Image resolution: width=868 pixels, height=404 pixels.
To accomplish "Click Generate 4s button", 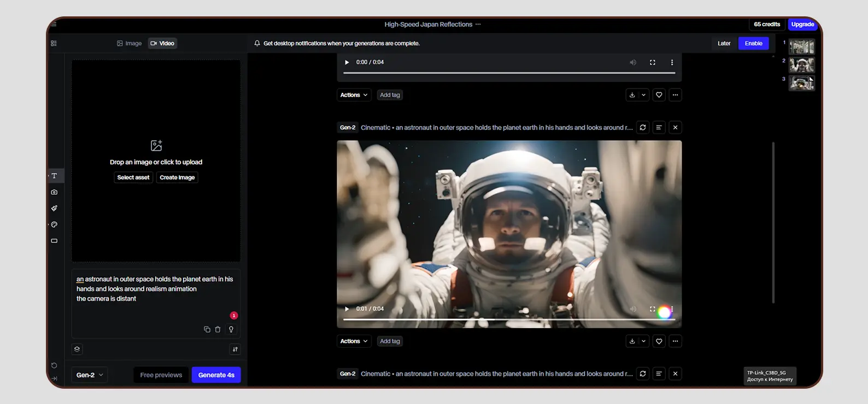I will point(216,375).
